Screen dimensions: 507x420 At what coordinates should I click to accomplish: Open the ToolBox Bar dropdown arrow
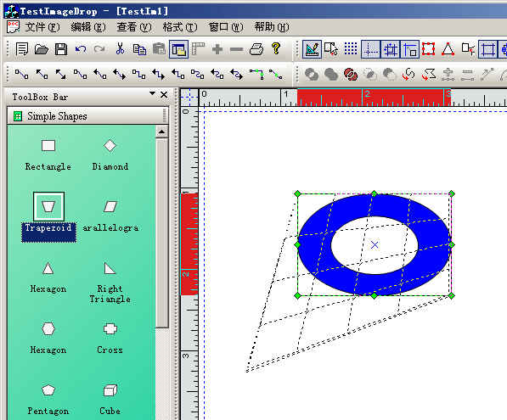point(152,93)
